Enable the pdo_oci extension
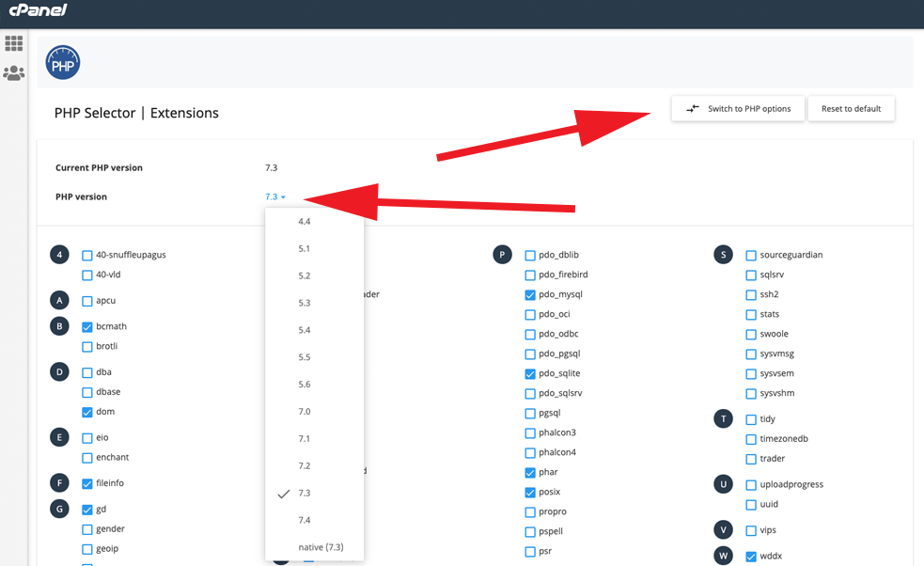Image resolution: width=924 pixels, height=566 pixels. tap(531, 313)
